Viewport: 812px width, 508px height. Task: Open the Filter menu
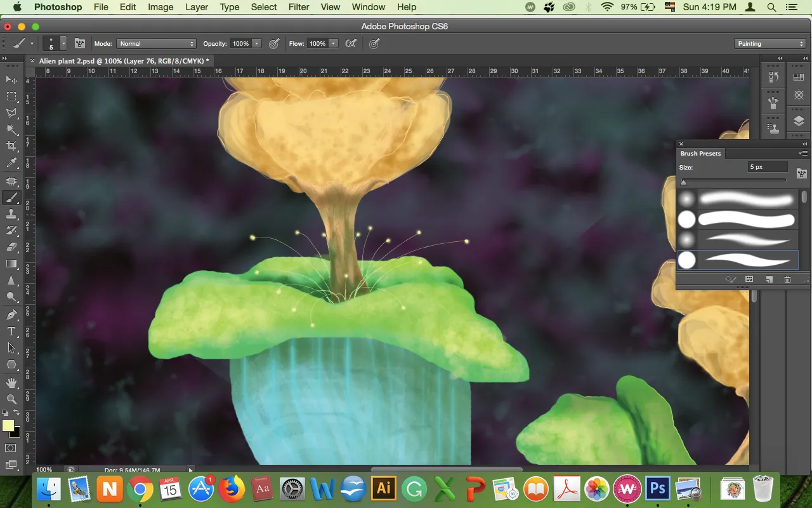(x=299, y=7)
